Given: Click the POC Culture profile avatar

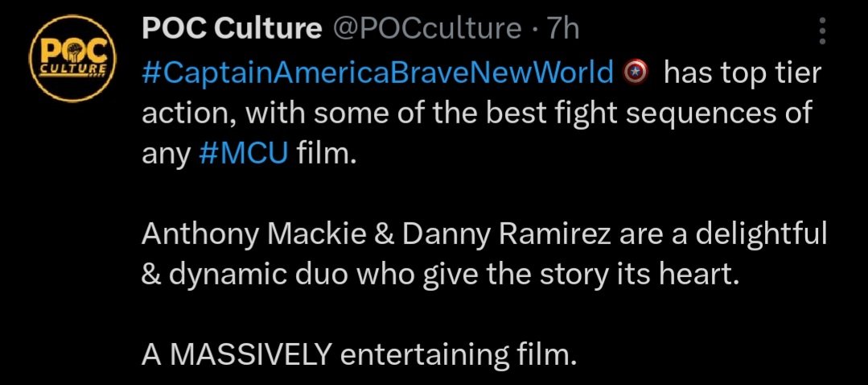Looking at the screenshot, I should (x=68, y=62).
